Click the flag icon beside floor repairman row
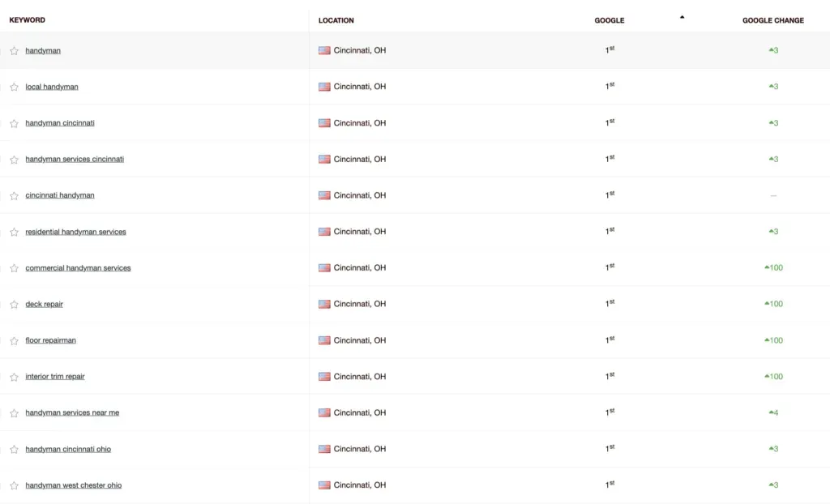This screenshot has width=830, height=504. click(323, 340)
